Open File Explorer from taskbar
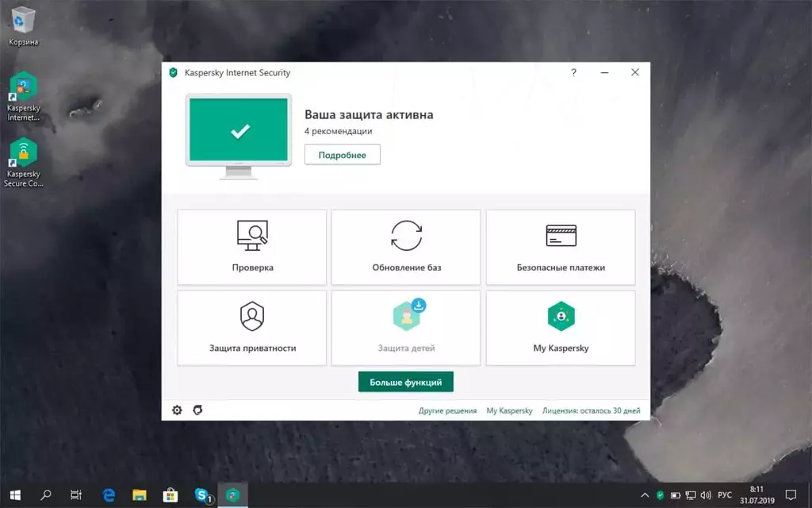This screenshot has height=508, width=812. 140,495
